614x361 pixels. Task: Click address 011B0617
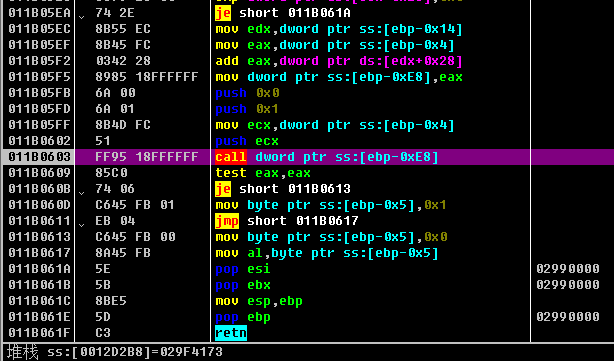pos(39,253)
